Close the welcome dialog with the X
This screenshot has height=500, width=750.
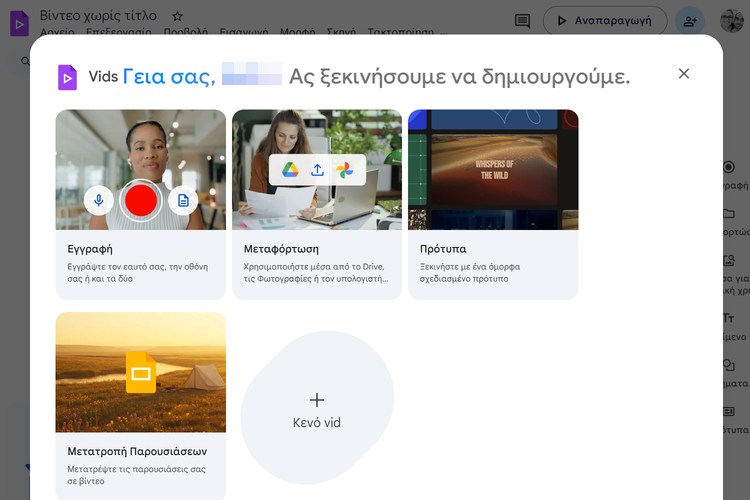[684, 73]
